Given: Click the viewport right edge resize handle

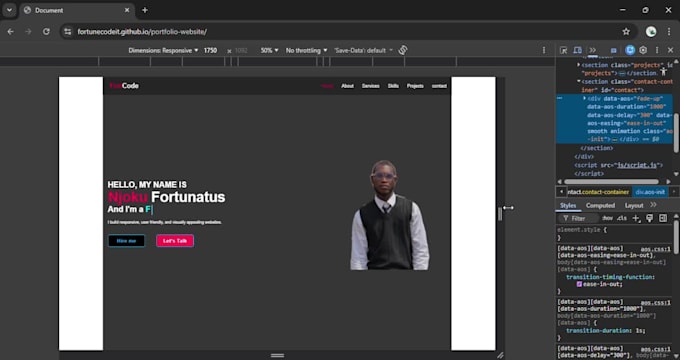Looking at the screenshot, I should 500,213.
